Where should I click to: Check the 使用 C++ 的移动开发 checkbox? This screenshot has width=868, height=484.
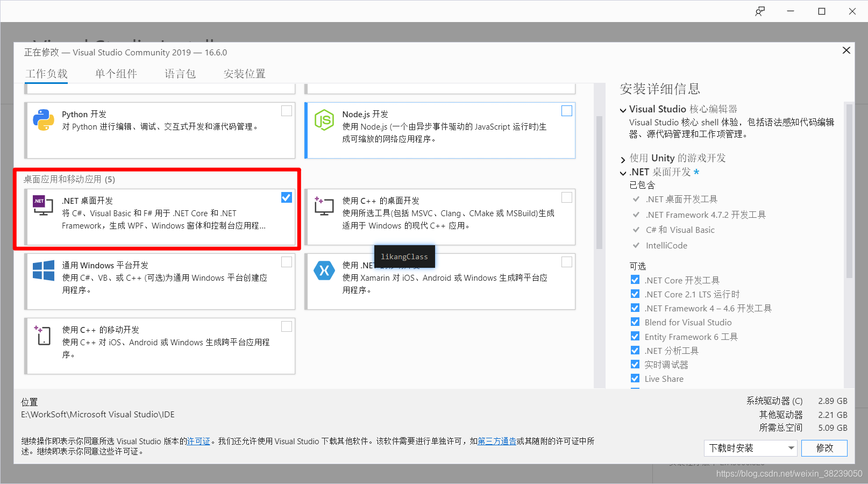(287, 326)
